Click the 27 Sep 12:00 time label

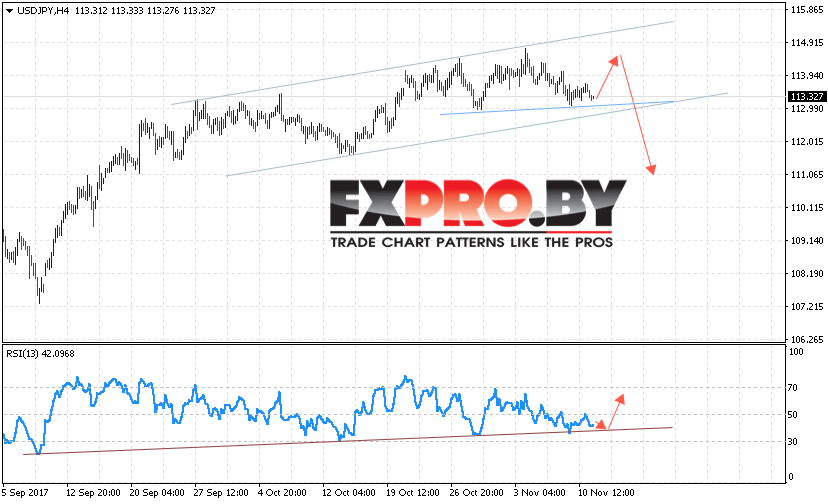point(221,493)
